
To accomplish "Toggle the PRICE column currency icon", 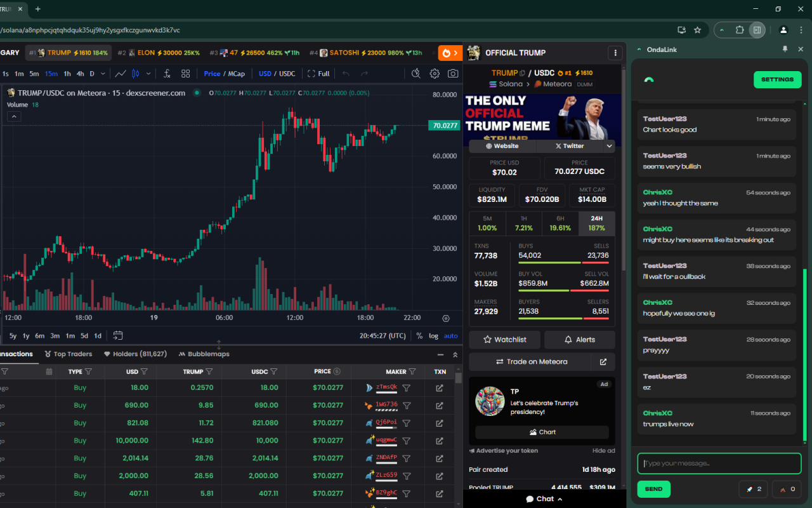I will pos(337,371).
